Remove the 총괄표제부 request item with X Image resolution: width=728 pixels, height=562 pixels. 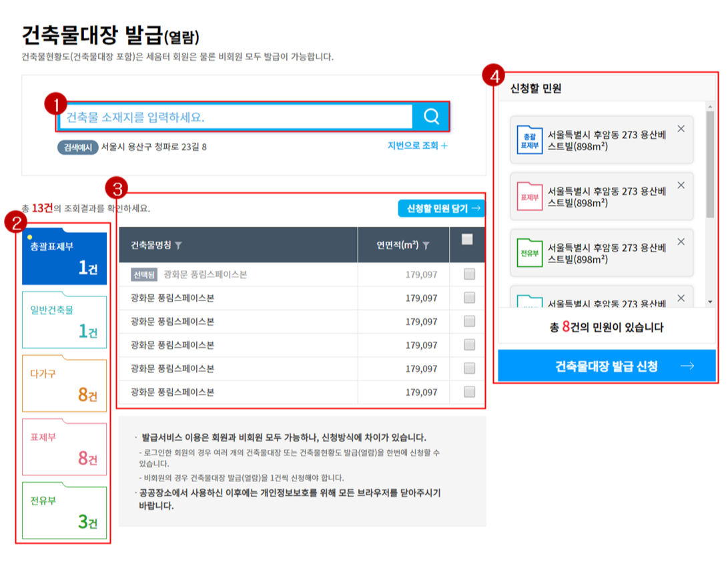(681, 129)
